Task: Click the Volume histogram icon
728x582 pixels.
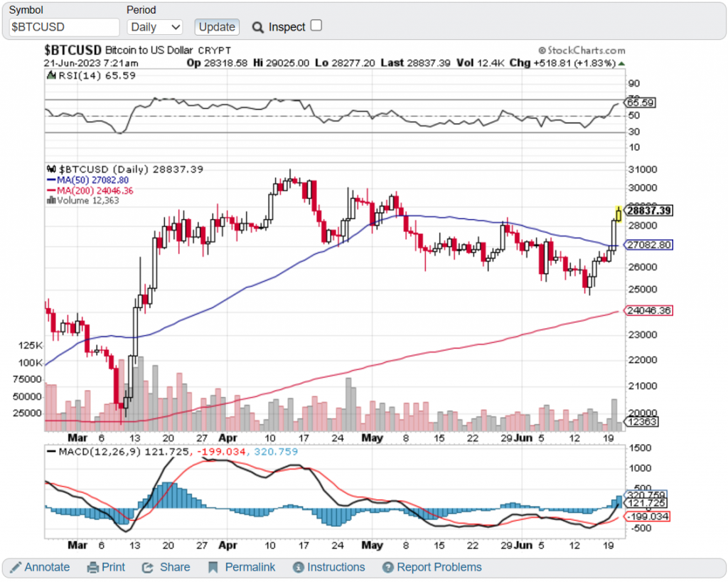Action: [x=50, y=200]
